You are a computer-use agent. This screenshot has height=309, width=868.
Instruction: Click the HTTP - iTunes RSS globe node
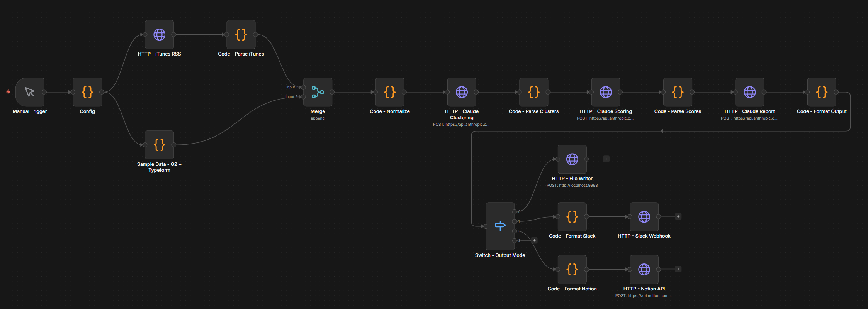click(159, 35)
